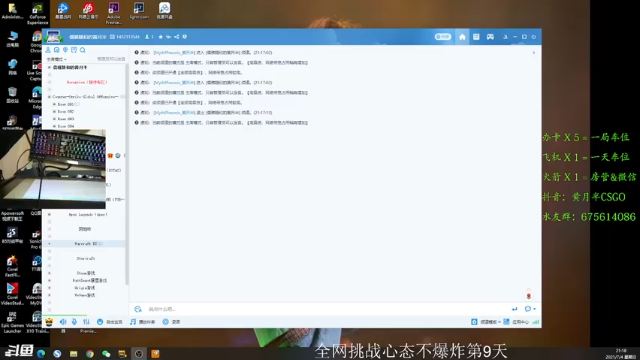
Task: Click the webcam keyboard overlay thumbnail
Action: click(x=53, y=169)
